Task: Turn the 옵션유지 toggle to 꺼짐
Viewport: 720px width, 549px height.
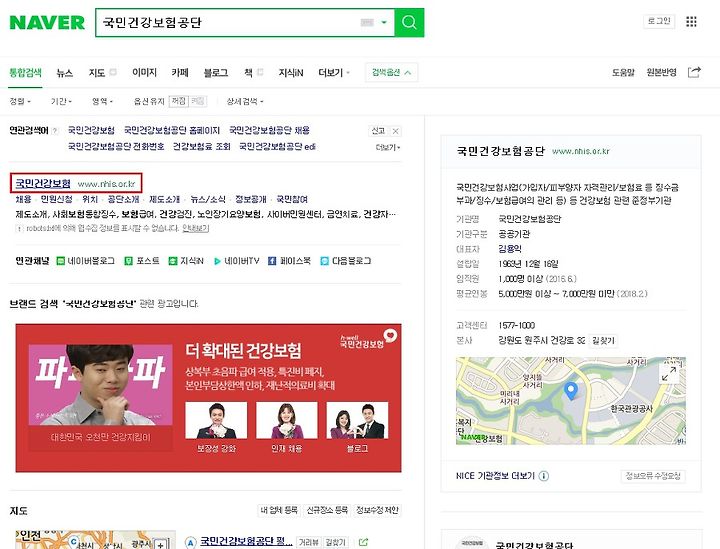Action: point(179,101)
